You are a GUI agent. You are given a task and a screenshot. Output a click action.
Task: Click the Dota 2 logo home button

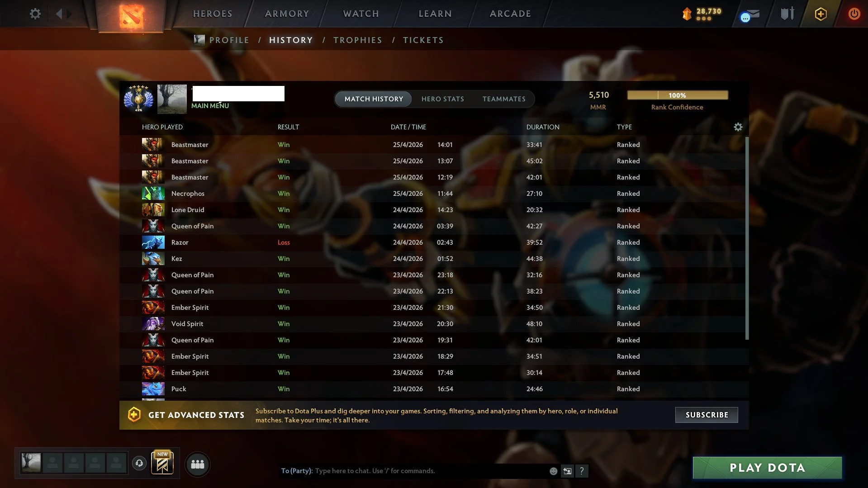131,16
